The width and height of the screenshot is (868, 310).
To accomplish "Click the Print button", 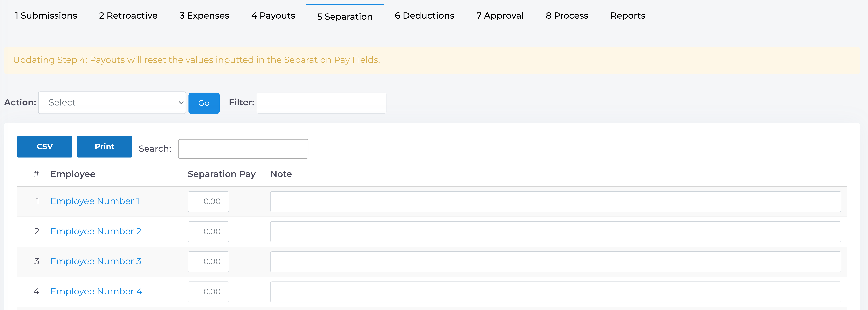I will (x=104, y=146).
